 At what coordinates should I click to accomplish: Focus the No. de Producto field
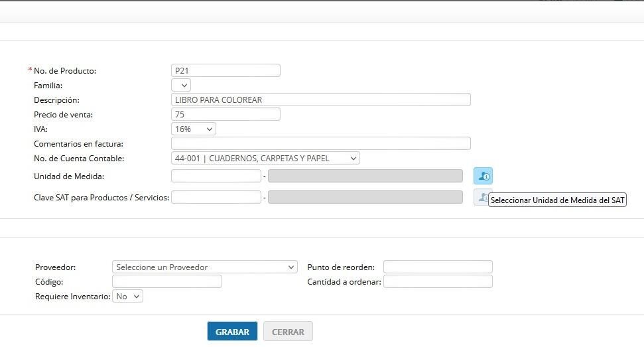tap(226, 70)
